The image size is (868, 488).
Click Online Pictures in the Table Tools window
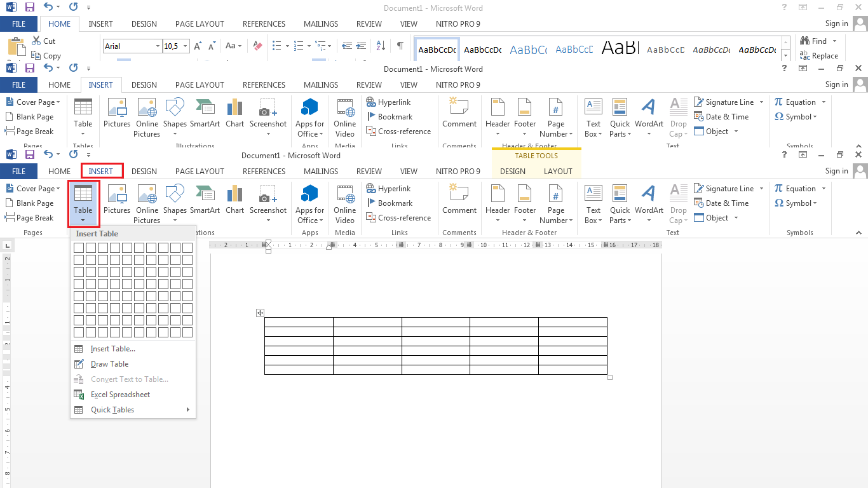pos(147,205)
